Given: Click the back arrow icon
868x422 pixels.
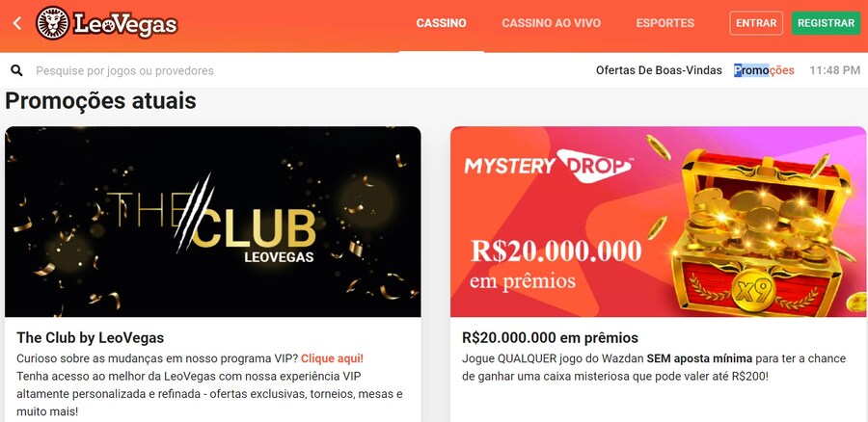Looking at the screenshot, I should point(17,23).
